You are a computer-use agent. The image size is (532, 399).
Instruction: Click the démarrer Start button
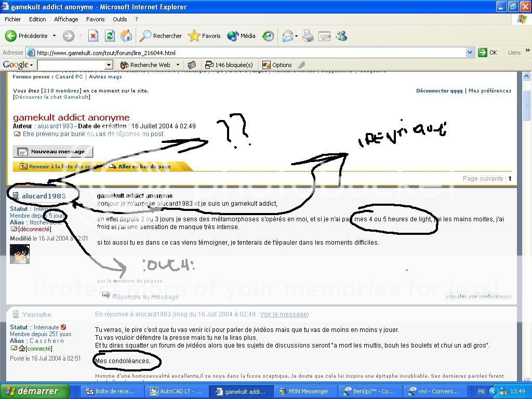pos(35,391)
